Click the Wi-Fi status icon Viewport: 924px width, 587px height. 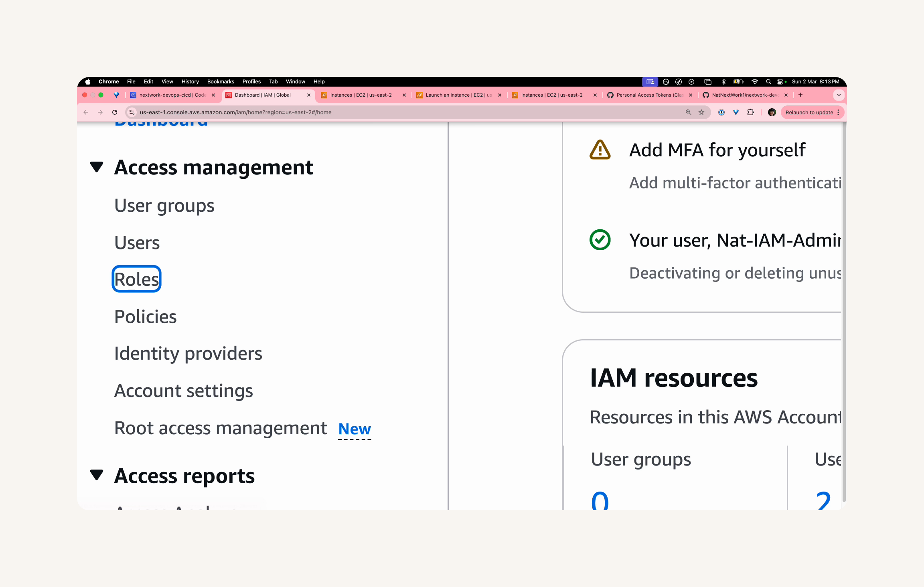pyautogui.click(x=755, y=81)
